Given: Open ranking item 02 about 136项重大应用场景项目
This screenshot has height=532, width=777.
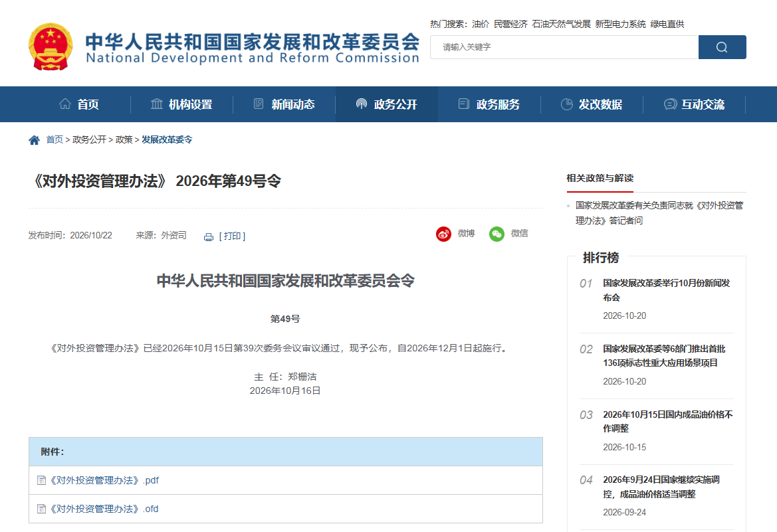Looking at the screenshot, I should tap(664, 355).
